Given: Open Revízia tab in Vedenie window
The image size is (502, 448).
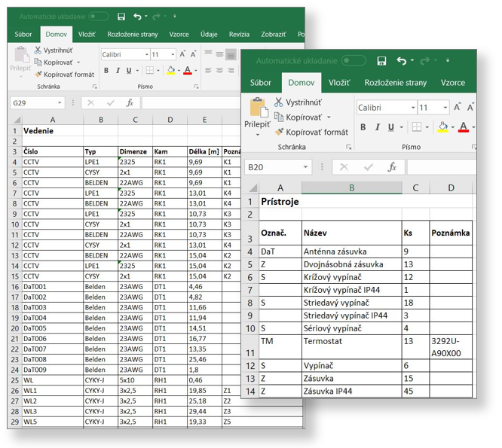Looking at the screenshot, I should [239, 34].
